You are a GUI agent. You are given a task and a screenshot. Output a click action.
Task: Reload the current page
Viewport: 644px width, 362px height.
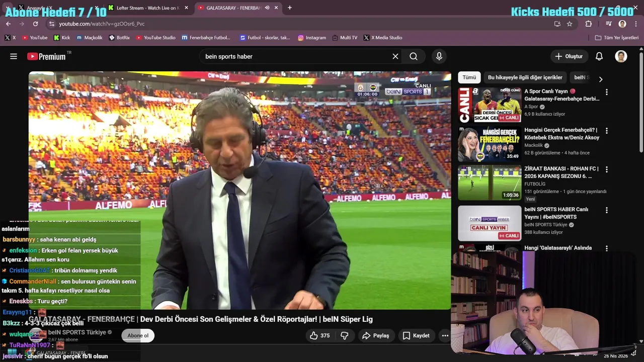pyautogui.click(x=35, y=24)
